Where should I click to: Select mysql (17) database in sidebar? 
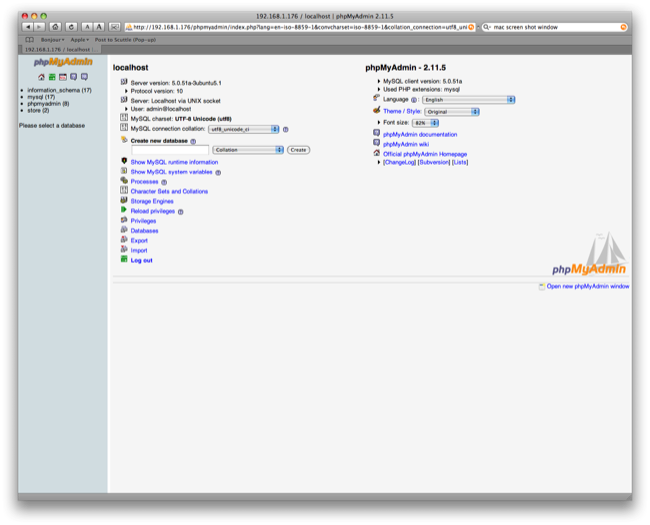[41, 97]
